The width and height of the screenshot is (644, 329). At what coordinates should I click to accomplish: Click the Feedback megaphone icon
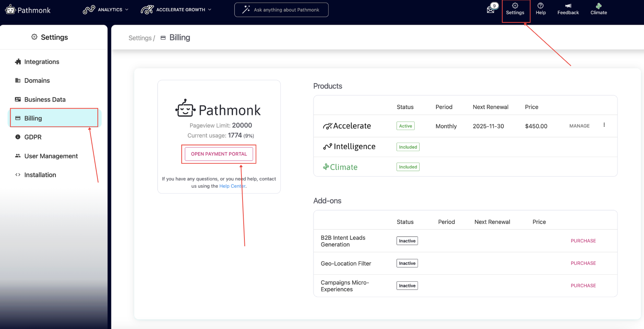[568, 9]
